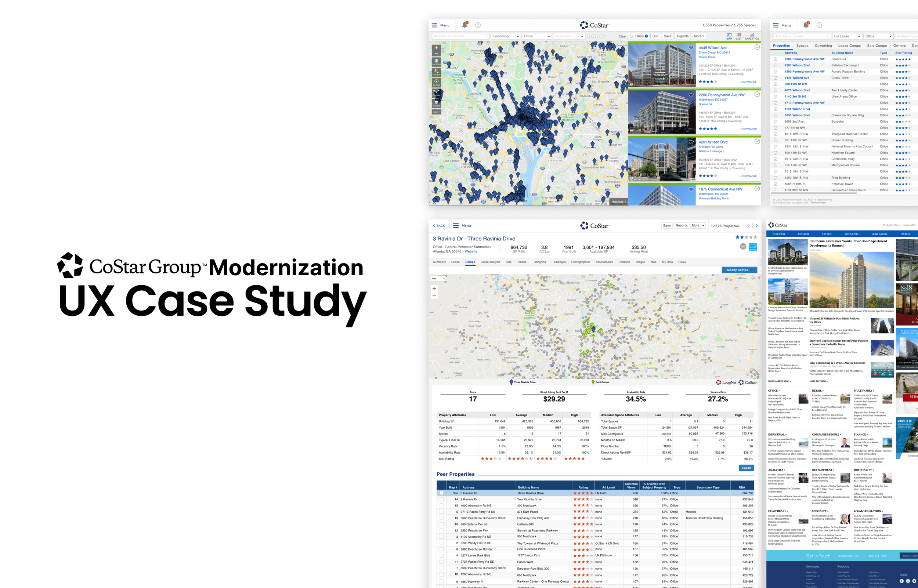This screenshot has height=588, width=918.
Task: Zoom in on the Atlanta comps map
Action: (434, 288)
